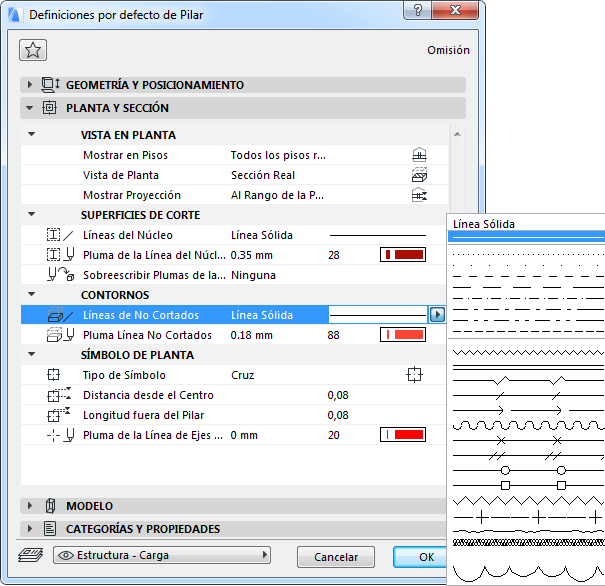Click the Mostrar en Pisos house icon
Viewport: 605px width, 586px height.
coord(419,155)
